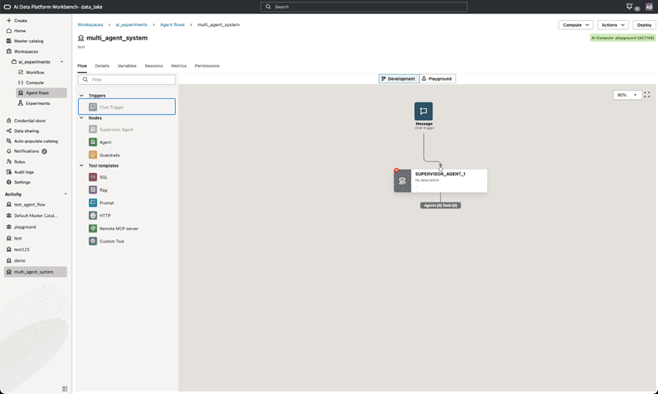Switch to the Flow tab
This screenshot has width=658, height=394.
82,66
